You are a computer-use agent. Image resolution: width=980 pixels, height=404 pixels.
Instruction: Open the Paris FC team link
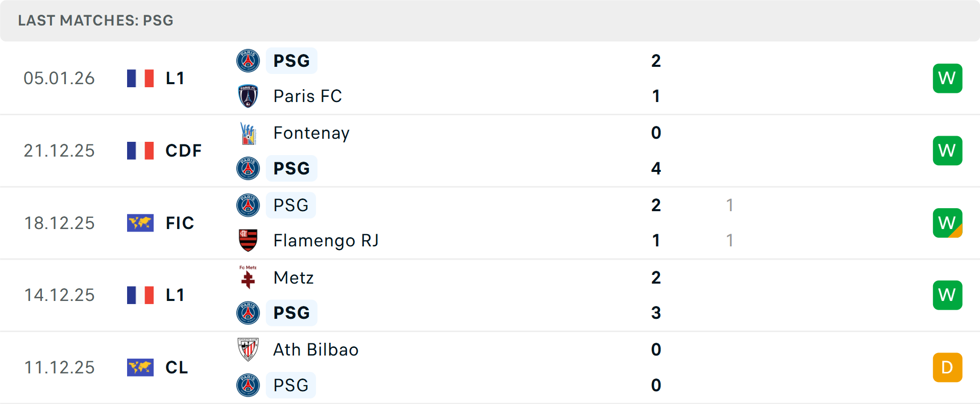coord(307,96)
